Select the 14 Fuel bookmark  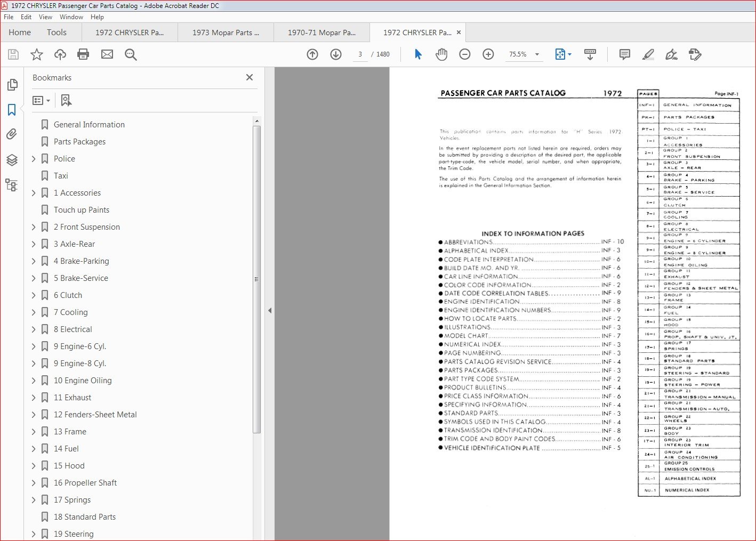[x=66, y=449]
